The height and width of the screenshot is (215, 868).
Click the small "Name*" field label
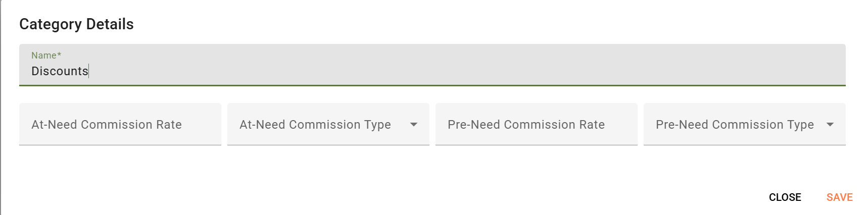46,56
